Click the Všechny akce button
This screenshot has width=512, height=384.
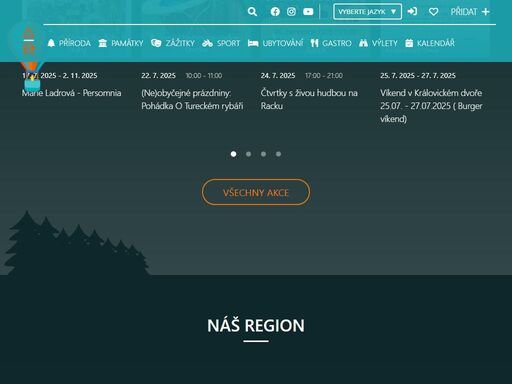pyautogui.click(x=256, y=192)
